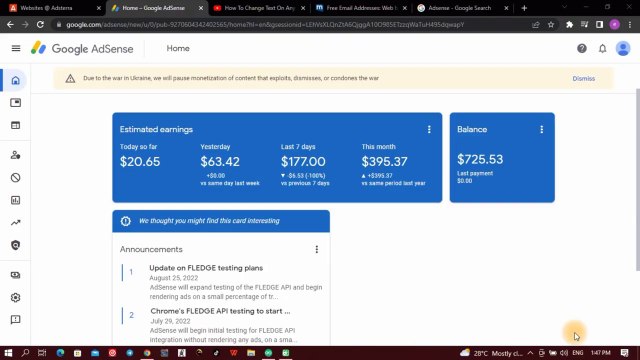Open Reports bar chart icon in sidebar
640x360 pixels.
tap(16, 200)
